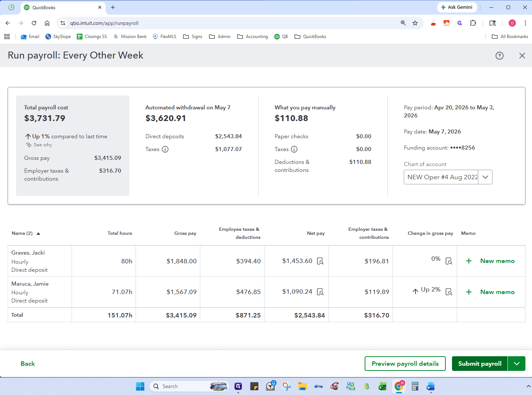Click Submit payroll button
Image resolution: width=532 pixels, height=395 pixels.
point(480,364)
